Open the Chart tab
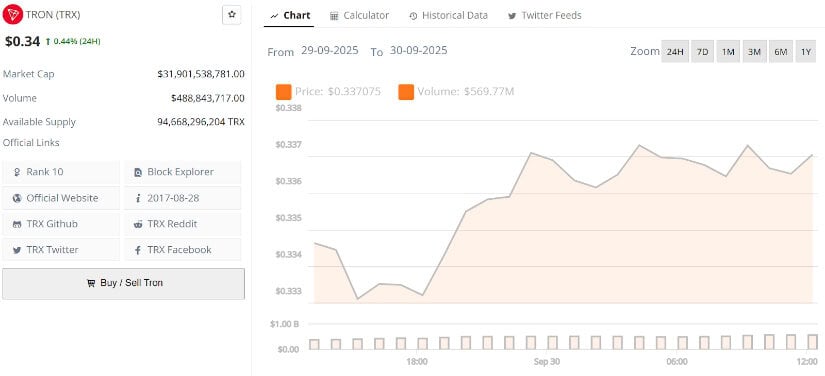 tap(290, 15)
